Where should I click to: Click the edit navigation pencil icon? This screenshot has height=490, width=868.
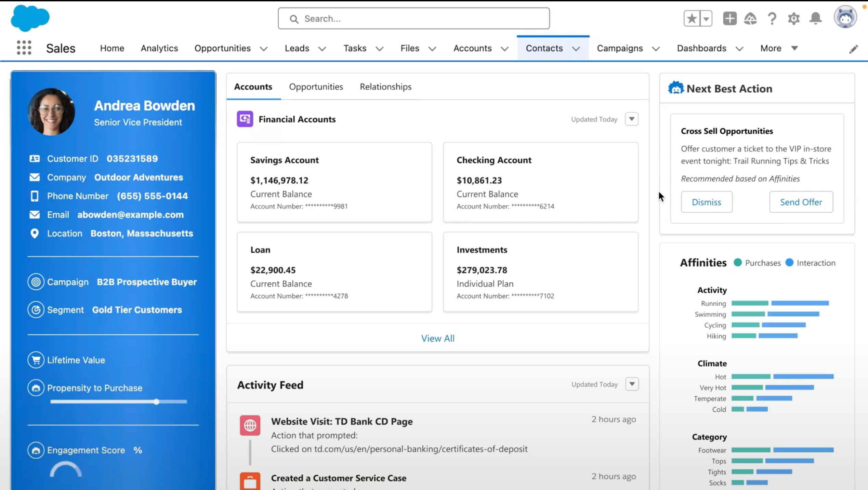coord(853,49)
